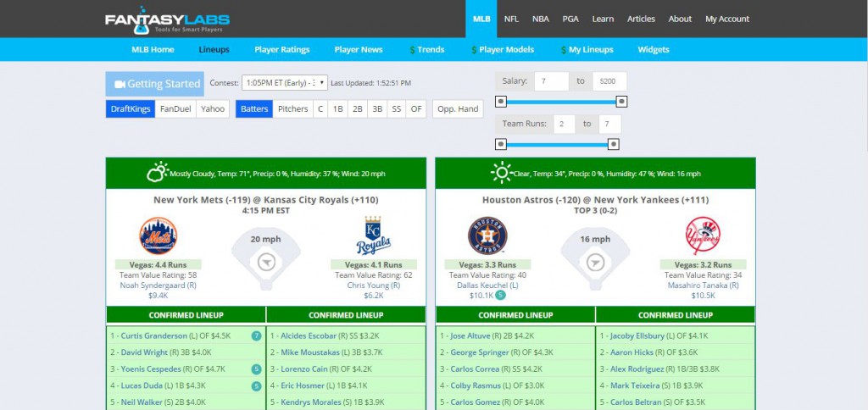
Task: Click the Salary minimum input field
Action: (551, 81)
